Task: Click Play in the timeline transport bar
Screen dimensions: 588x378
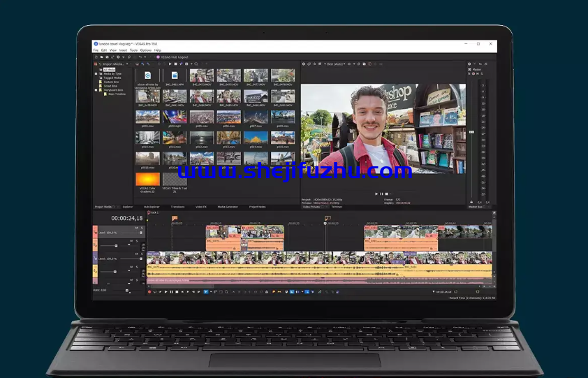Action: [166, 291]
